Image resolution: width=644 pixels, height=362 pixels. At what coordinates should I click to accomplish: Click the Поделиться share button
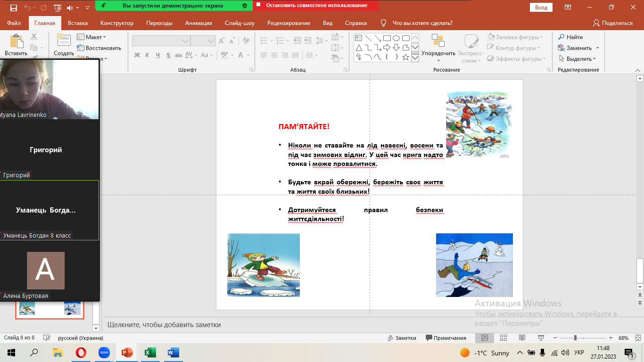[613, 23]
